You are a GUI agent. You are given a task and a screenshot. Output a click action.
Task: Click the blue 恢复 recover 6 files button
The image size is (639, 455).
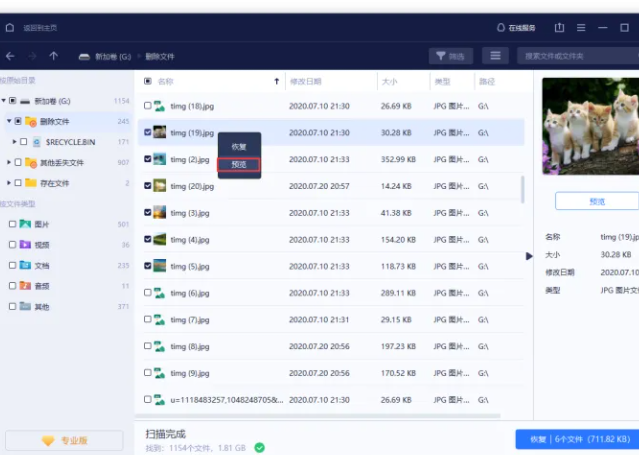point(576,439)
